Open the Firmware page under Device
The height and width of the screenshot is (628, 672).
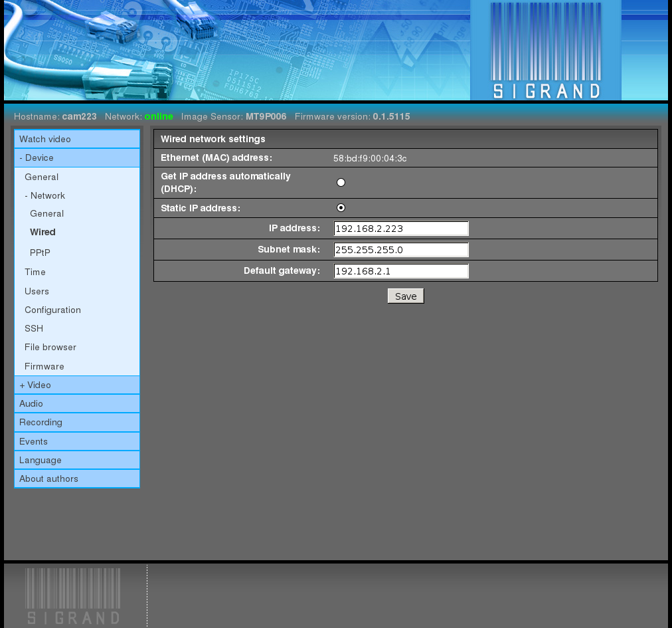(x=44, y=367)
